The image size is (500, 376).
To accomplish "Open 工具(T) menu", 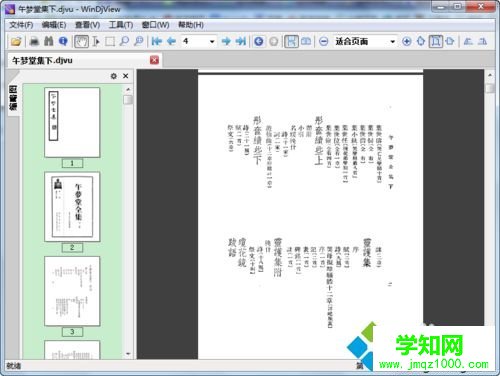I will point(121,25).
